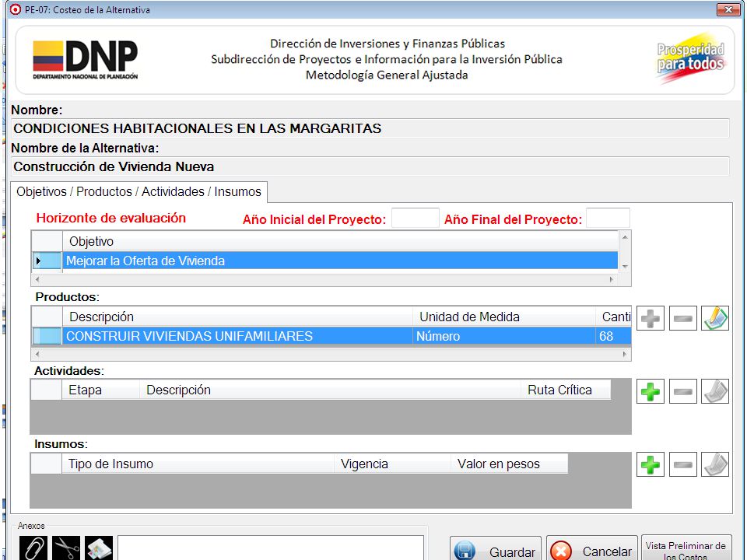Click objectives grid scroll down arrow
Screen dimensions: 747x560
click(x=625, y=267)
